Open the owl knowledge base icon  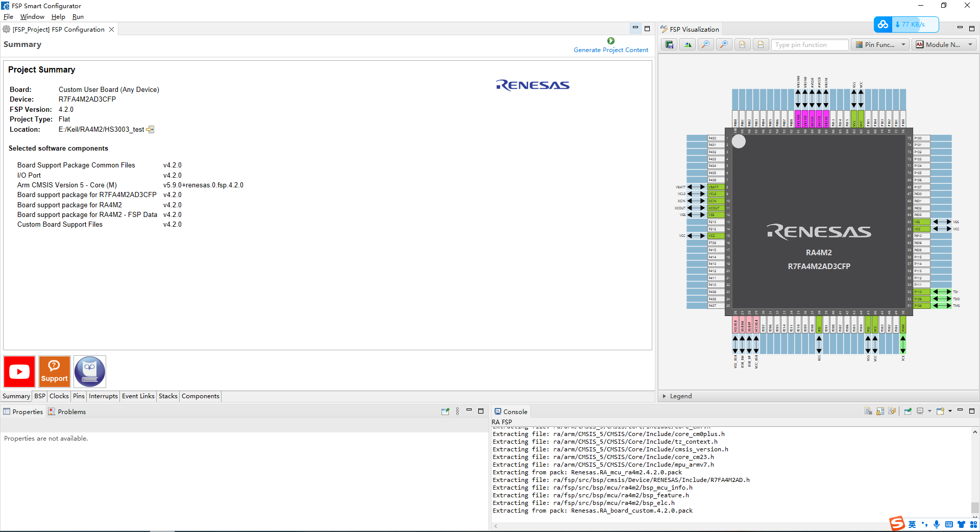[90, 372]
